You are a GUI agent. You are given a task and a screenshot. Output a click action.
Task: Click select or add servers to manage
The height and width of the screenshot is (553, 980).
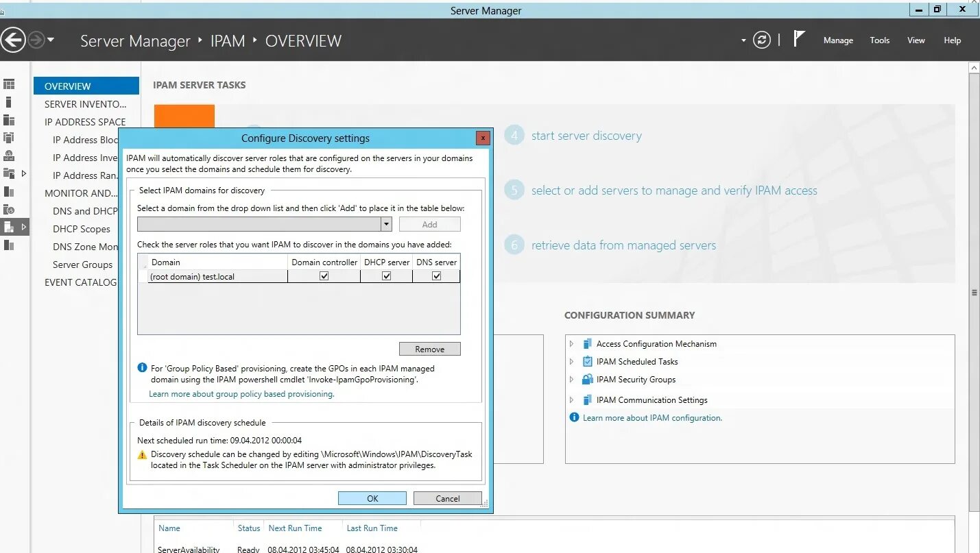click(x=674, y=191)
